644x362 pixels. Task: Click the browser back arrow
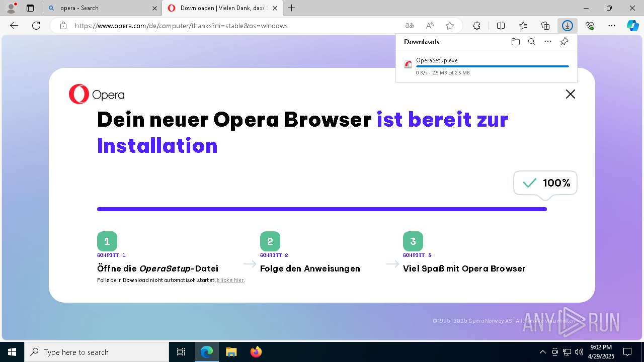coord(14,26)
